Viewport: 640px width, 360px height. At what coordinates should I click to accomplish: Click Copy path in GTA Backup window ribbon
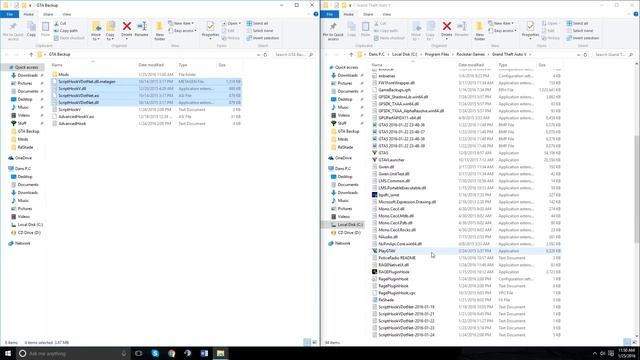(x=66, y=31)
